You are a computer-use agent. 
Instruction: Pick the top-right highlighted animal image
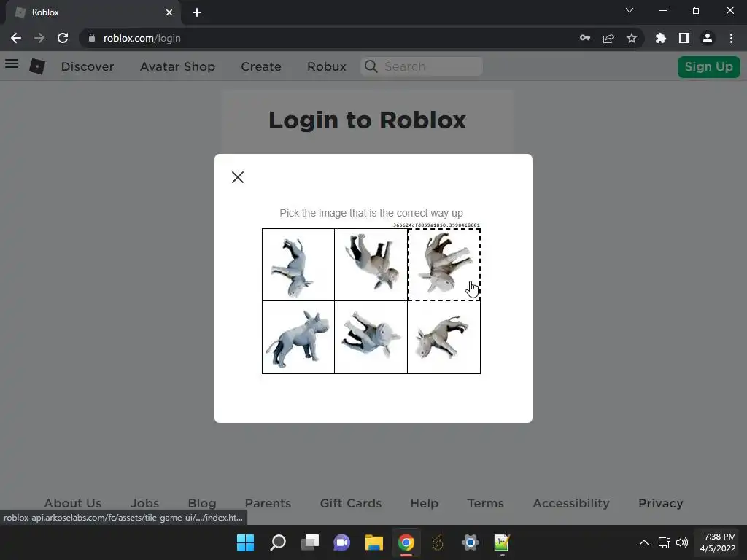(444, 265)
